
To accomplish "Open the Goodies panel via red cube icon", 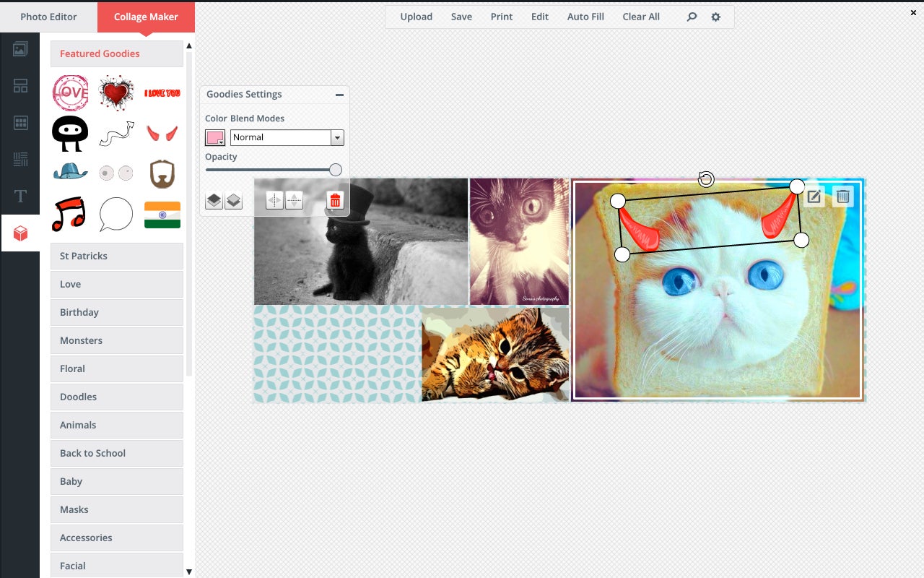I will click(x=20, y=233).
